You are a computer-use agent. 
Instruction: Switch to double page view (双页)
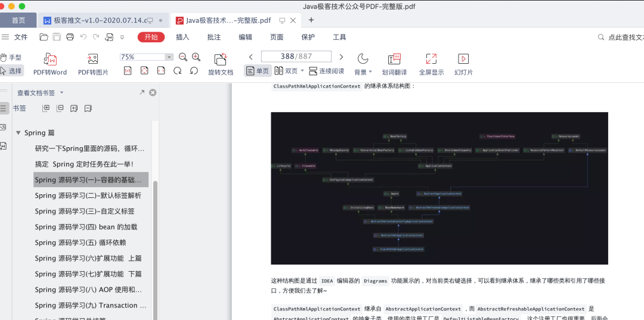(x=286, y=70)
